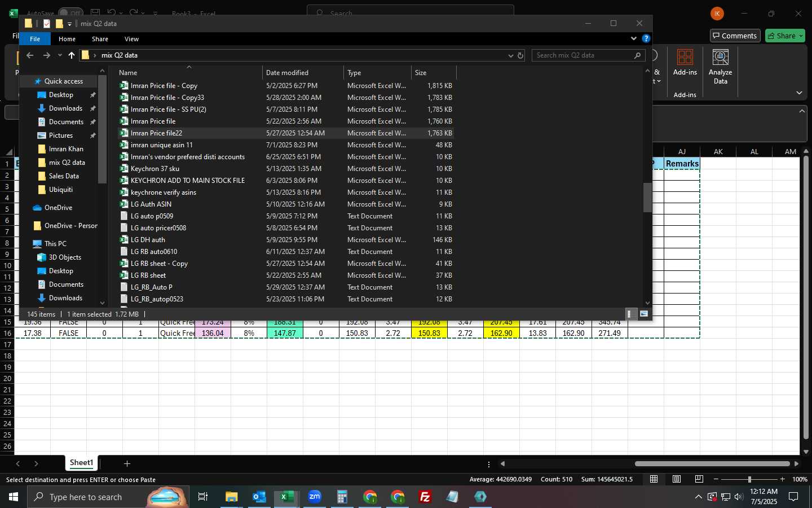
Task: Zoom out using minus button
Action: [716, 479]
